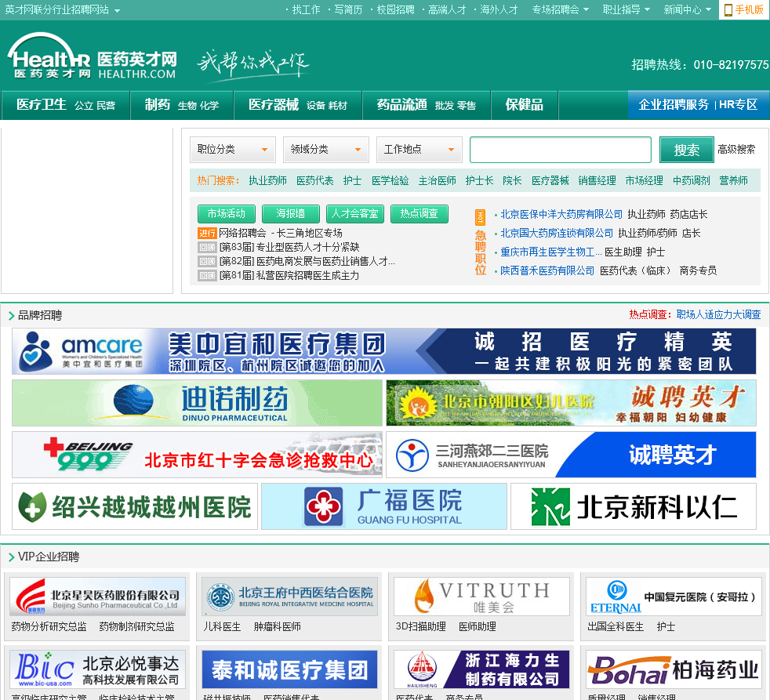Screen dimensions: 770x700
Task: Open the 医疗器械 navigation tab
Action: (274, 104)
